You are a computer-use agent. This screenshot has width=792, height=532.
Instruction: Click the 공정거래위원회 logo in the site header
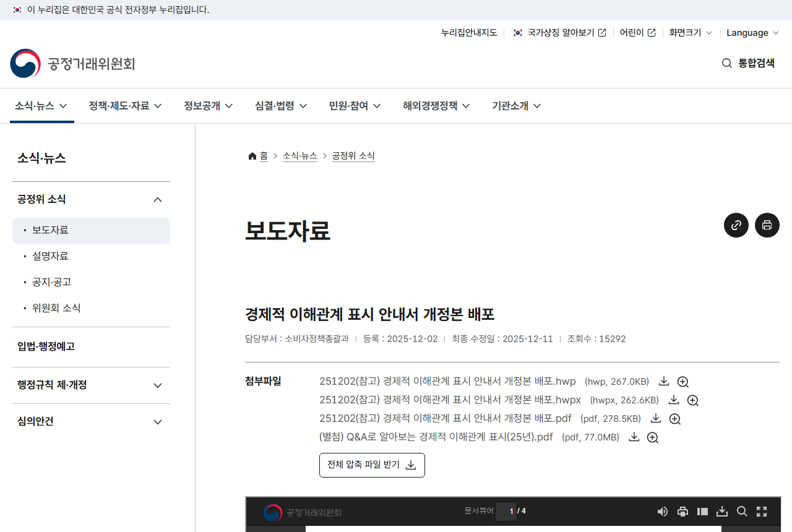tap(72, 64)
